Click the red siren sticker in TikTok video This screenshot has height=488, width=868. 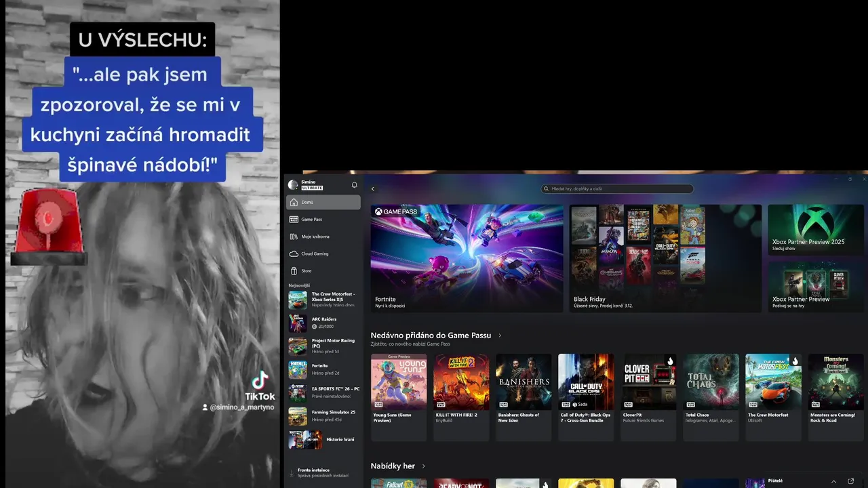pos(48,226)
